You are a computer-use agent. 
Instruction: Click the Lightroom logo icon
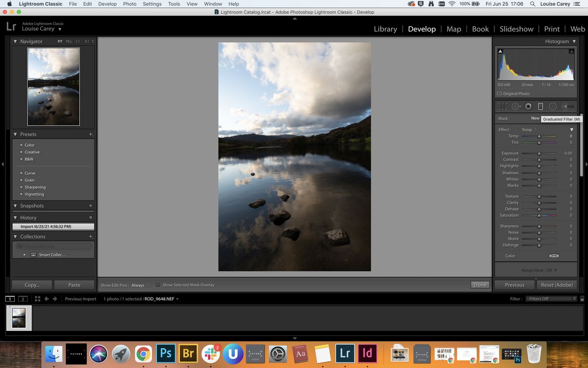[11, 26]
